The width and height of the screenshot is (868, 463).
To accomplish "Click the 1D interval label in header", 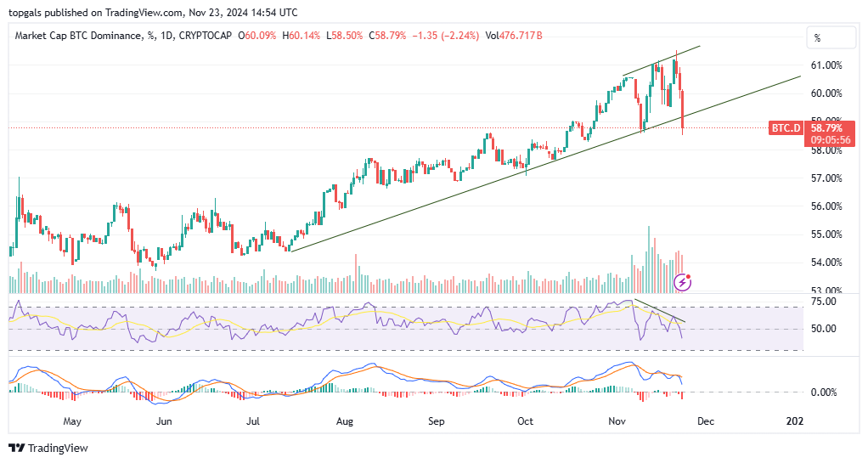I will point(166,36).
